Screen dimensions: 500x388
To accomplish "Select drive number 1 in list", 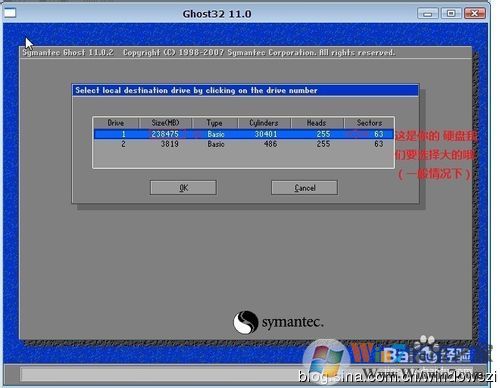I will point(123,134).
